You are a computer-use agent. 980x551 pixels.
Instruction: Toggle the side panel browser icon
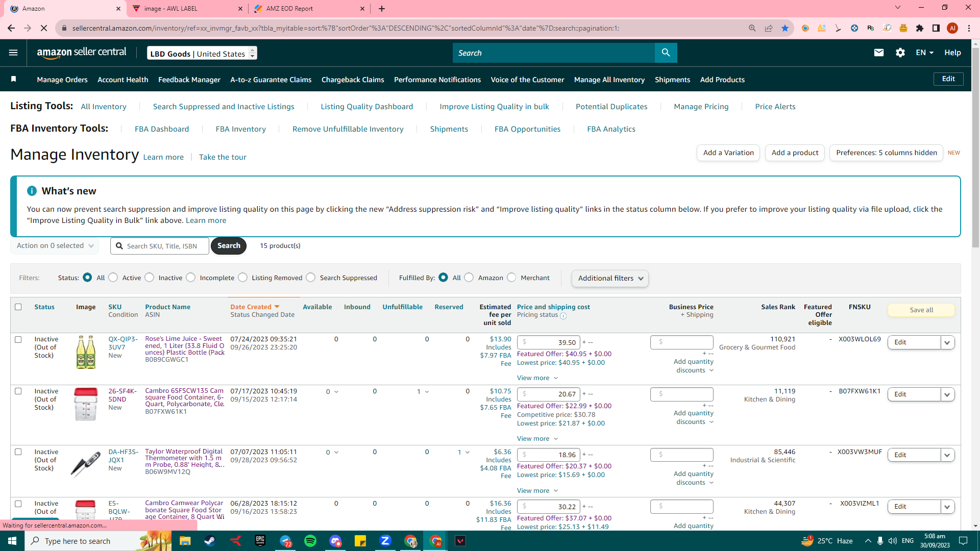[x=936, y=28]
